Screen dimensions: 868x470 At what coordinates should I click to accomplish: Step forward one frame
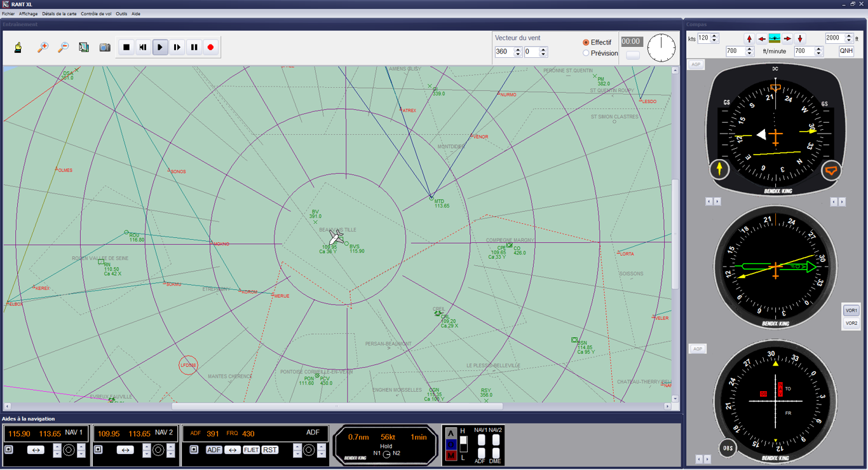[x=177, y=47]
